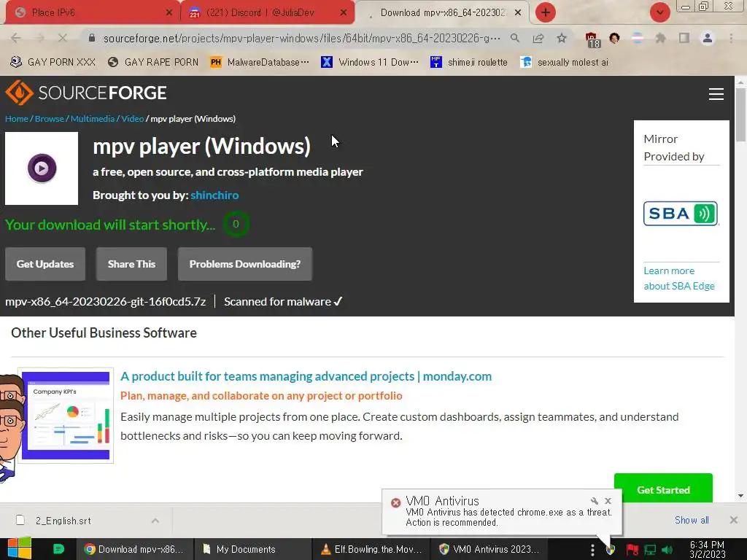Switch to My Documents taskbar window
Image resolution: width=747 pixels, height=560 pixels.
(x=253, y=549)
